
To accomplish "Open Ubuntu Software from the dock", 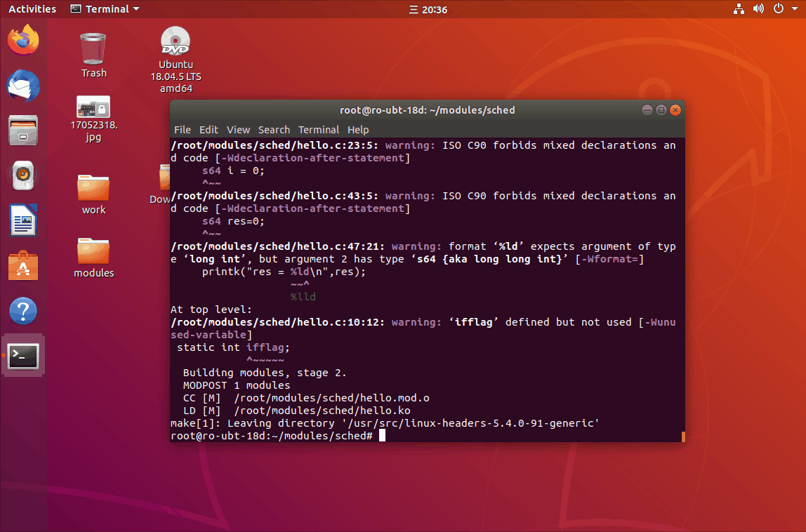I will 23,266.
